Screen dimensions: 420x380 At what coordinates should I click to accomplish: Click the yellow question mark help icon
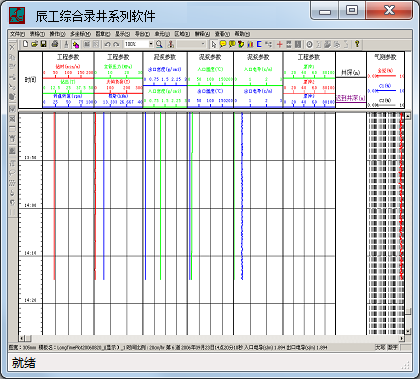tap(357, 44)
